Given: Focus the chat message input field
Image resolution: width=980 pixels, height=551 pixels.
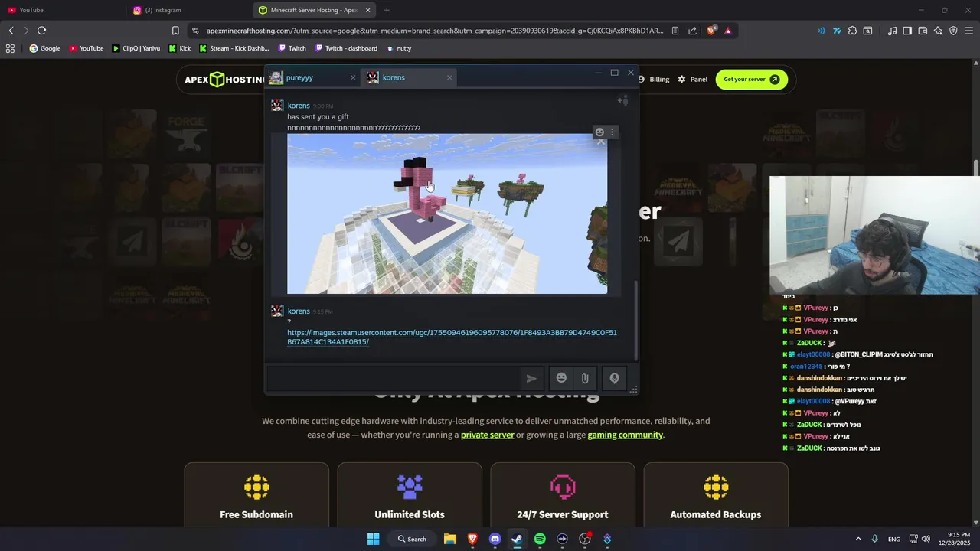Looking at the screenshot, I should click(x=394, y=378).
